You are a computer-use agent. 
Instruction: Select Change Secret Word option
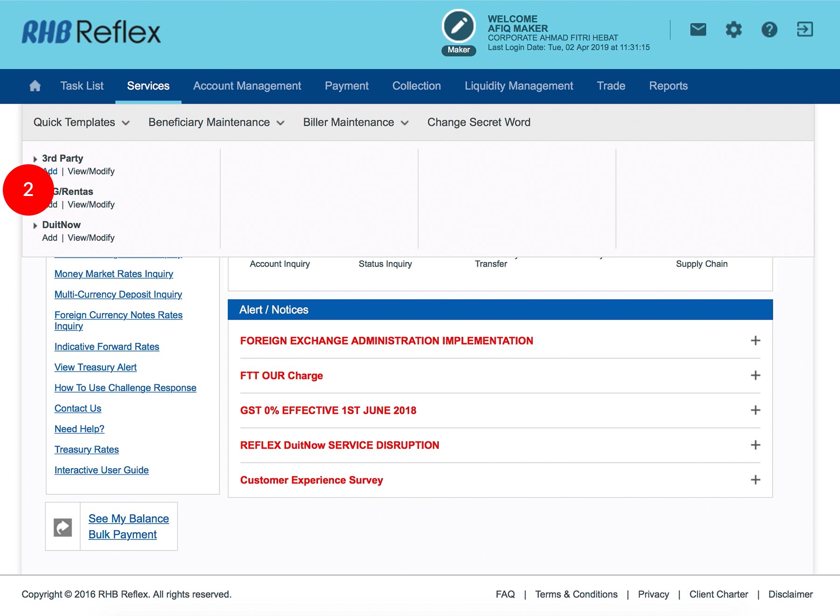click(479, 122)
